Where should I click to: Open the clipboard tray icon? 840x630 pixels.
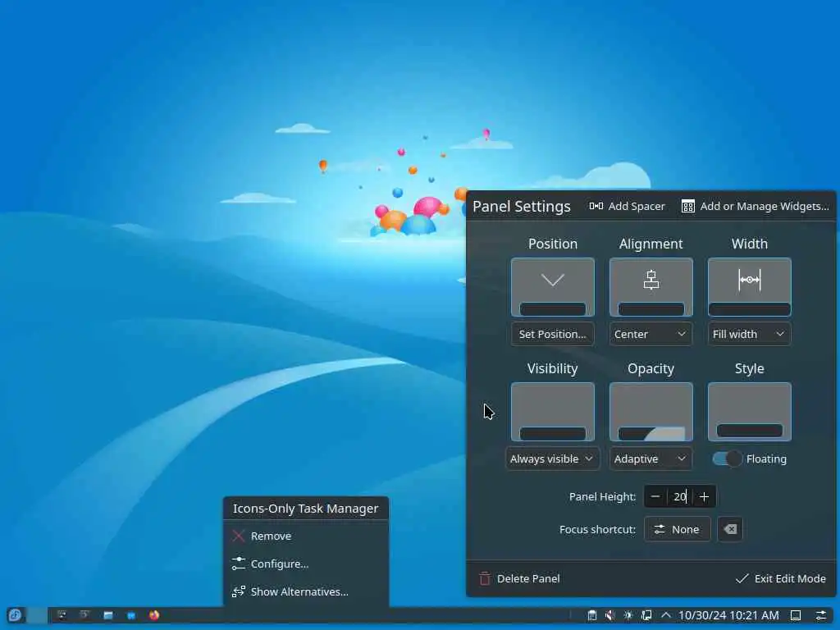592,615
